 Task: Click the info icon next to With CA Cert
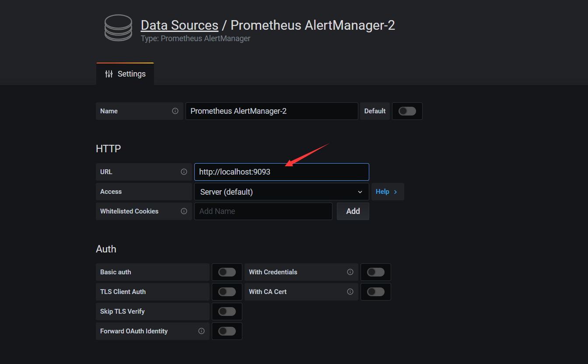(350, 292)
